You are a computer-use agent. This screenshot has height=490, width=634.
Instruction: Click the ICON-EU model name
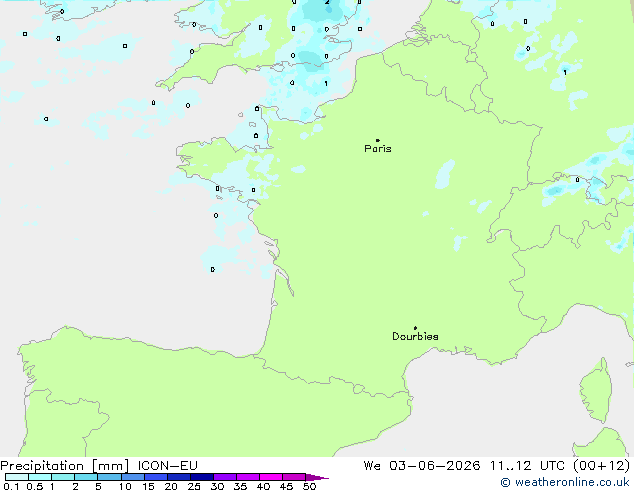coord(167,466)
